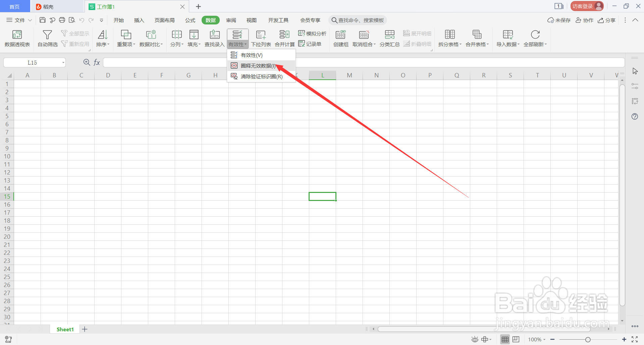Click the fullscreen icon in status bar
The height and width of the screenshot is (345, 644).
pyautogui.click(x=635, y=339)
